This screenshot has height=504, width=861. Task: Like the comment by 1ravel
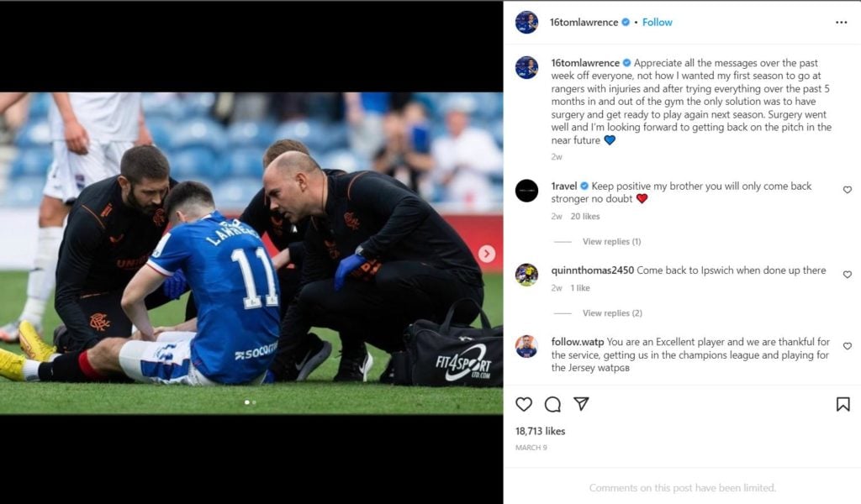coord(848,190)
